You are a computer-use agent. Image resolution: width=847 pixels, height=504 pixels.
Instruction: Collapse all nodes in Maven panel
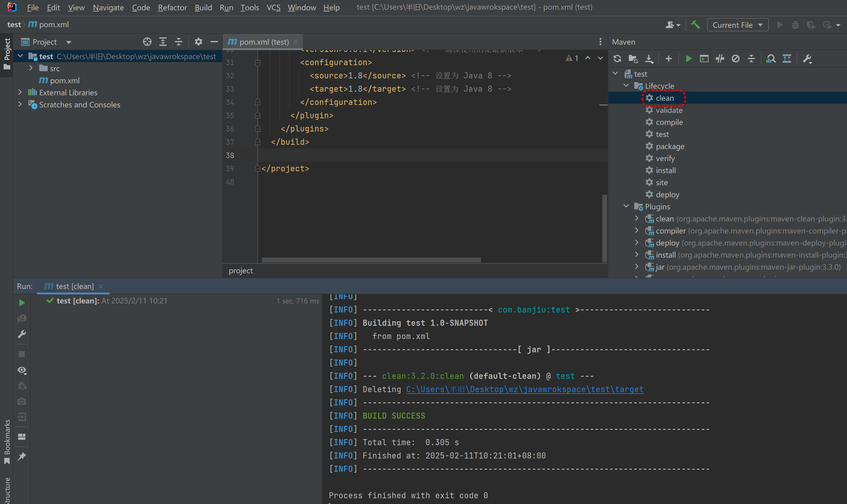click(751, 59)
